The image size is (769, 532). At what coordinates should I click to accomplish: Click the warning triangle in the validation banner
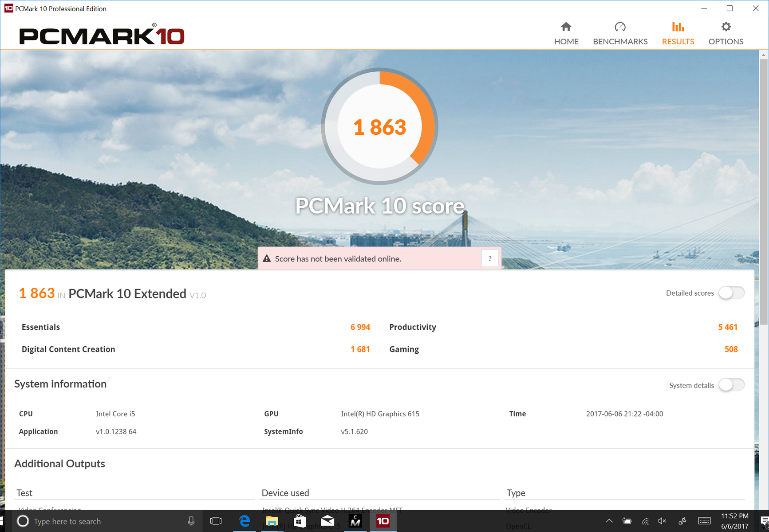(267, 258)
